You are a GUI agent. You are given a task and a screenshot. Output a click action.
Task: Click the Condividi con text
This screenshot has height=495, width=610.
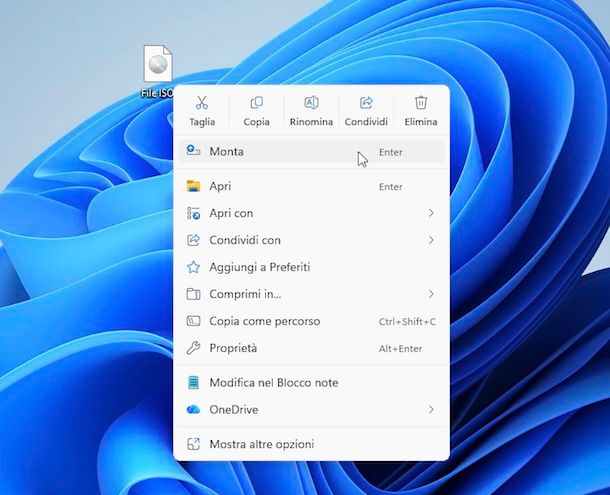pos(245,240)
